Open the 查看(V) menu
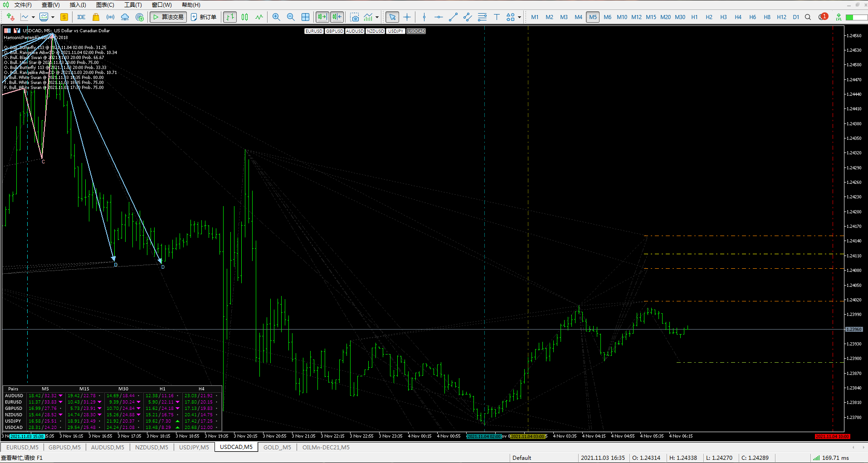Image resolution: width=868 pixels, height=463 pixels. coord(50,5)
